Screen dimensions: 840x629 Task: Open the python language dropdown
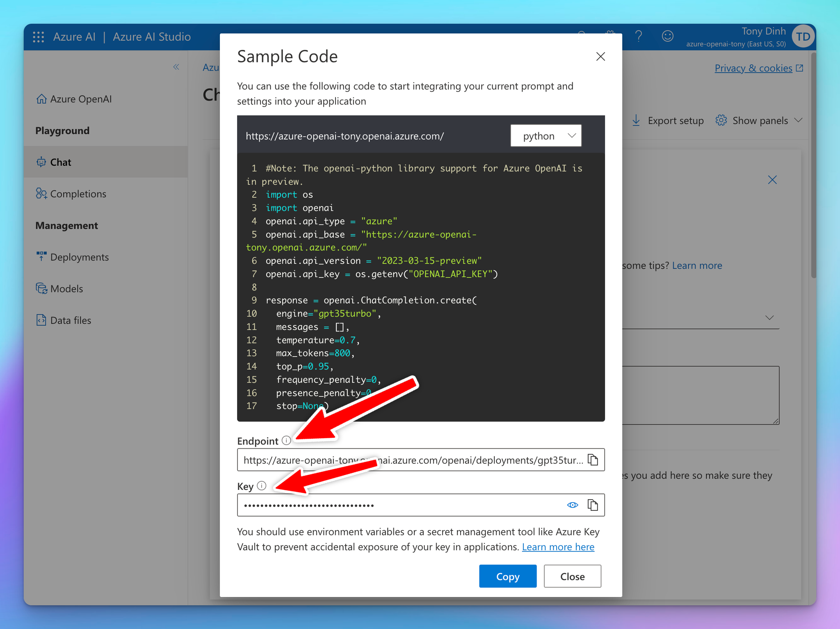coord(546,135)
